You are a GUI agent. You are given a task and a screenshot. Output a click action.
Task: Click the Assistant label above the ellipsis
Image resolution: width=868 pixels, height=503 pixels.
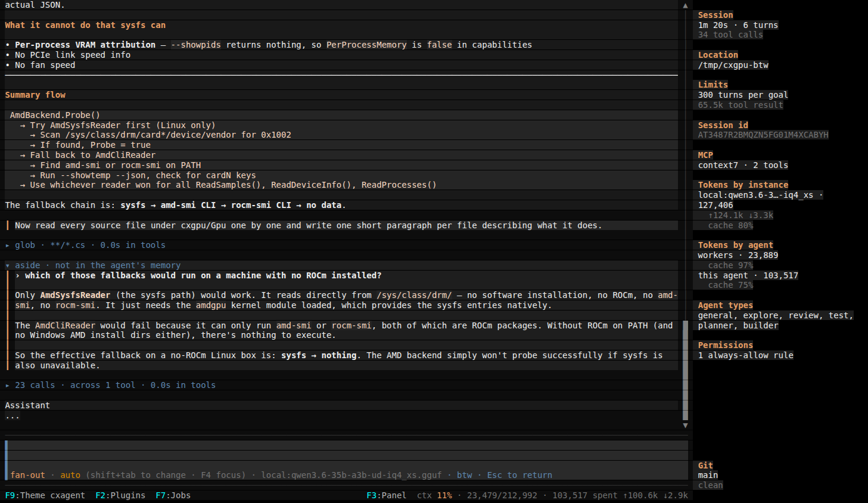[27, 405]
